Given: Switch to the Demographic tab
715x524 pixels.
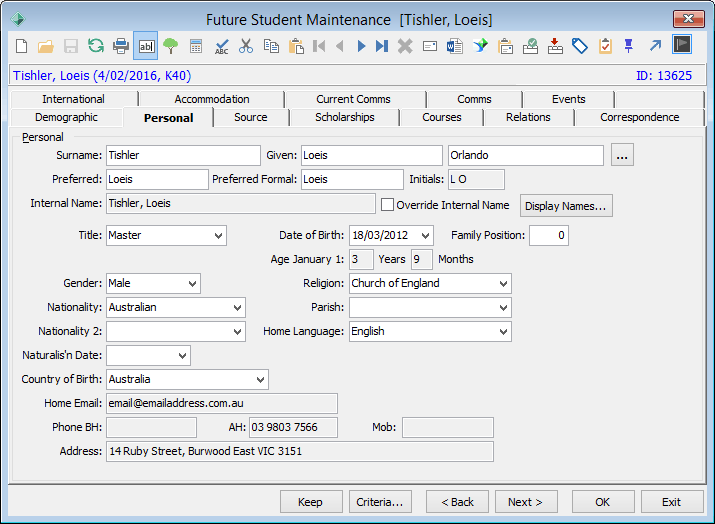Looking at the screenshot, I should click(x=67, y=117).
